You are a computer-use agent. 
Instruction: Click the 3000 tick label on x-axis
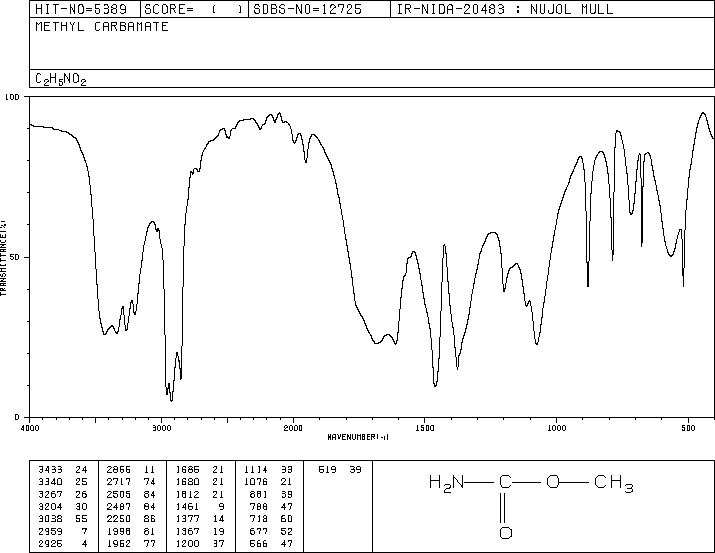(161, 428)
